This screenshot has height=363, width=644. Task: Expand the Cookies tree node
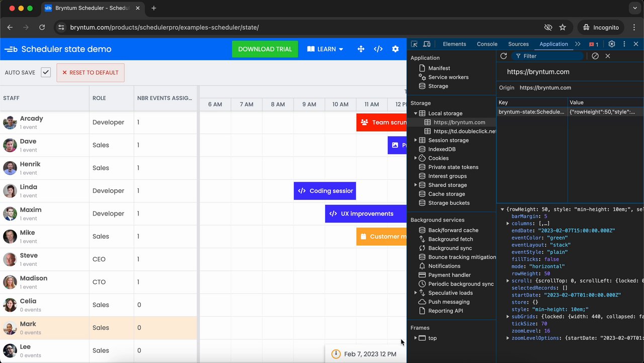point(416,158)
